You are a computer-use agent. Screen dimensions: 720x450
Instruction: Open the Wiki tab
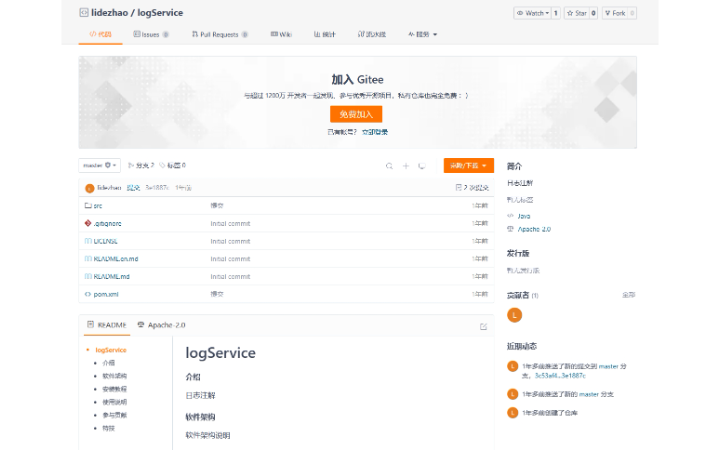281,34
